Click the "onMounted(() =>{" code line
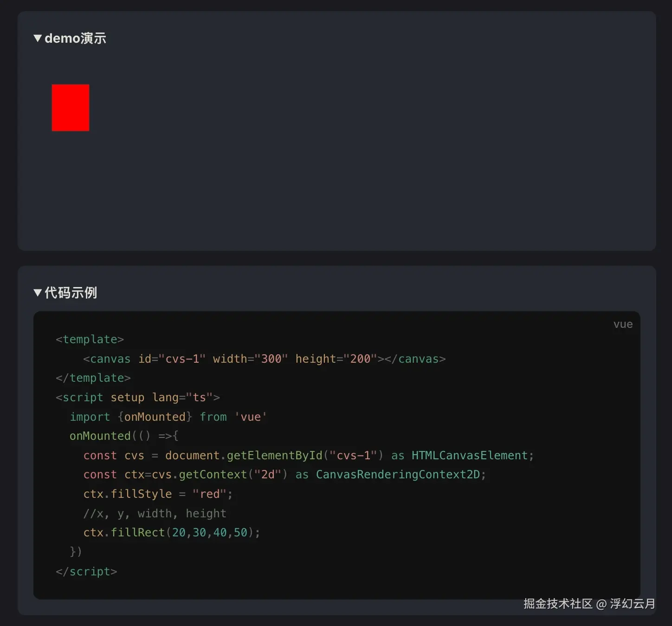Screen dimensions: 672x626 click(124, 436)
